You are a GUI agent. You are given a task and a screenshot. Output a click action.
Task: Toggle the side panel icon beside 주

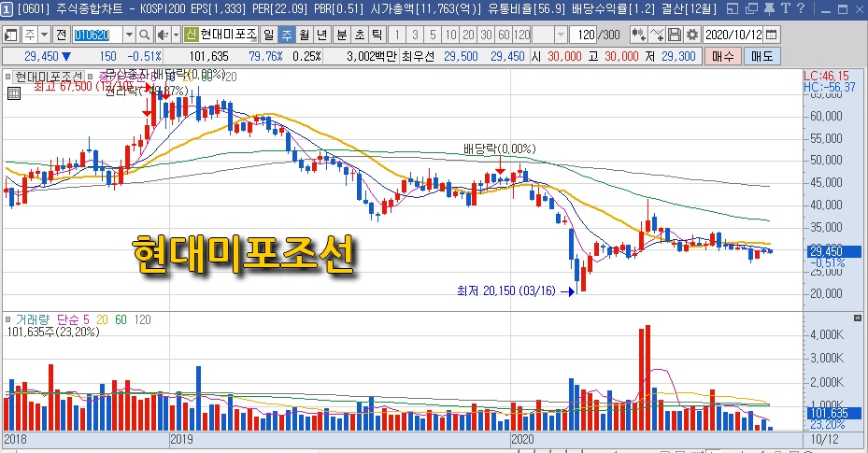pos(10,35)
